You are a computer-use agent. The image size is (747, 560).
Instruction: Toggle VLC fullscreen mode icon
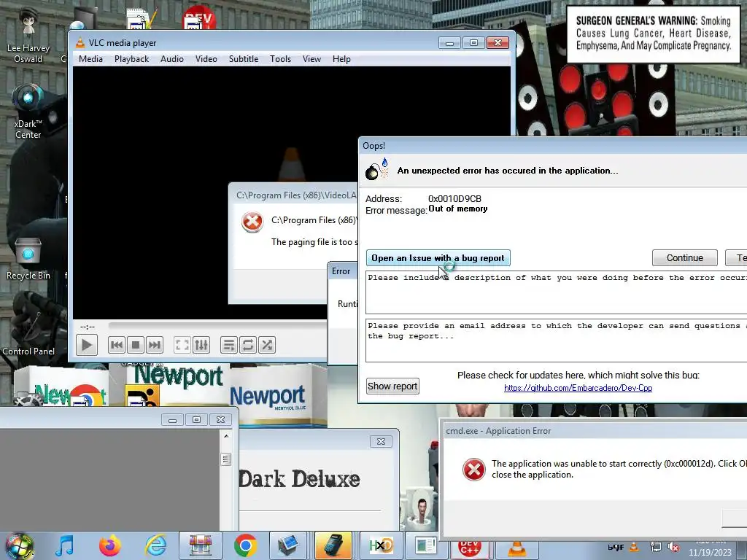(182, 345)
